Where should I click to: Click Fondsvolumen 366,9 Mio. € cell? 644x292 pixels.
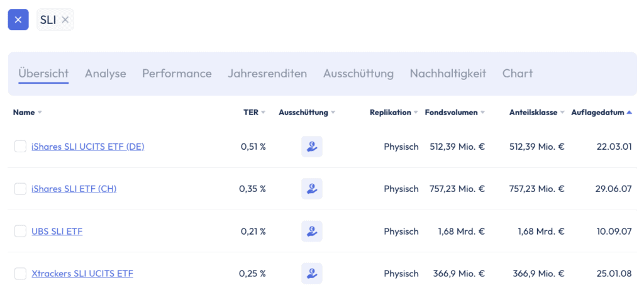click(x=459, y=274)
